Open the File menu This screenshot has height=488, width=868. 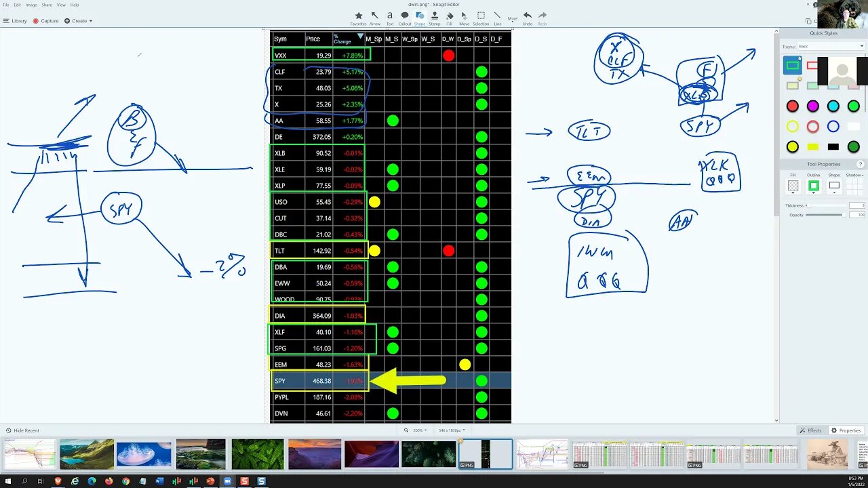(x=6, y=5)
